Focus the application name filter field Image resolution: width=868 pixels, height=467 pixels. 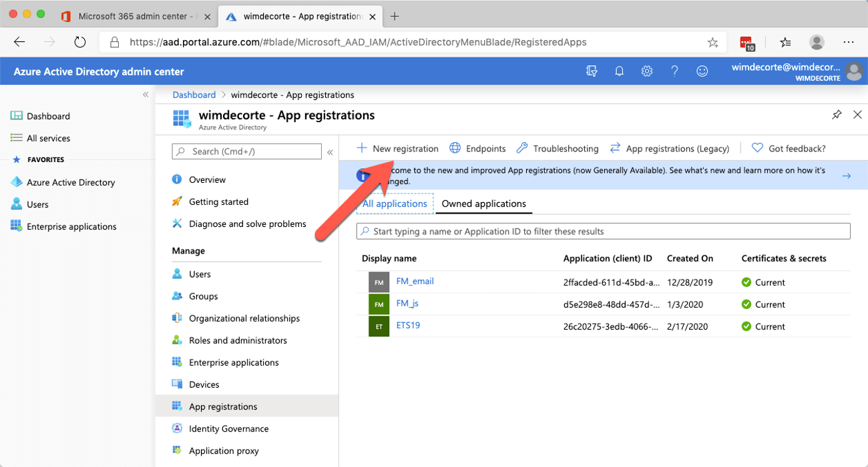click(604, 231)
